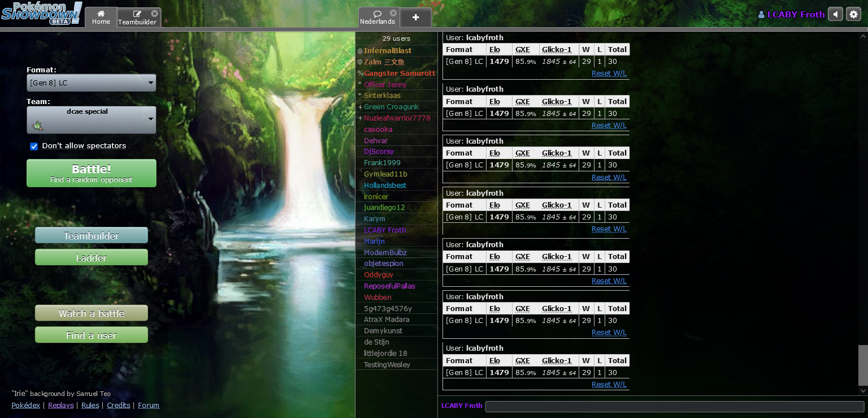
Task: Click the last Reset W/L link
Action: pyautogui.click(x=609, y=385)
